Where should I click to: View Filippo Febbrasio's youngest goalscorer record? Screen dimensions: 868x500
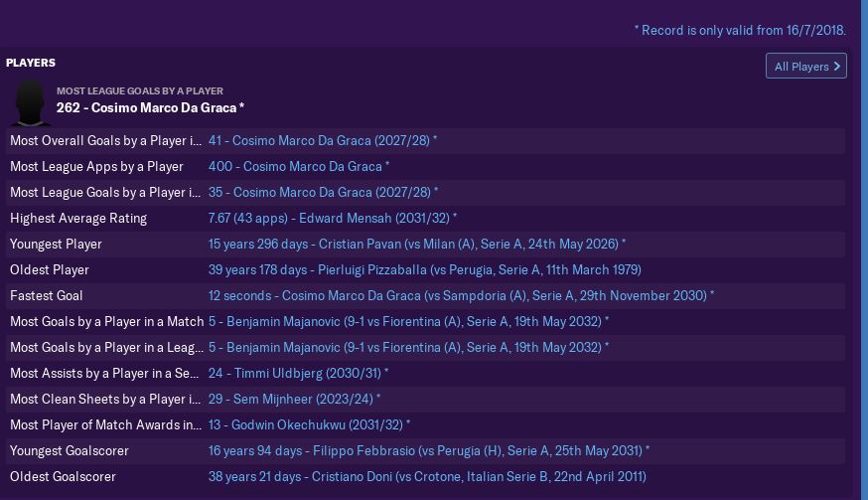click(x=428, y=451)
